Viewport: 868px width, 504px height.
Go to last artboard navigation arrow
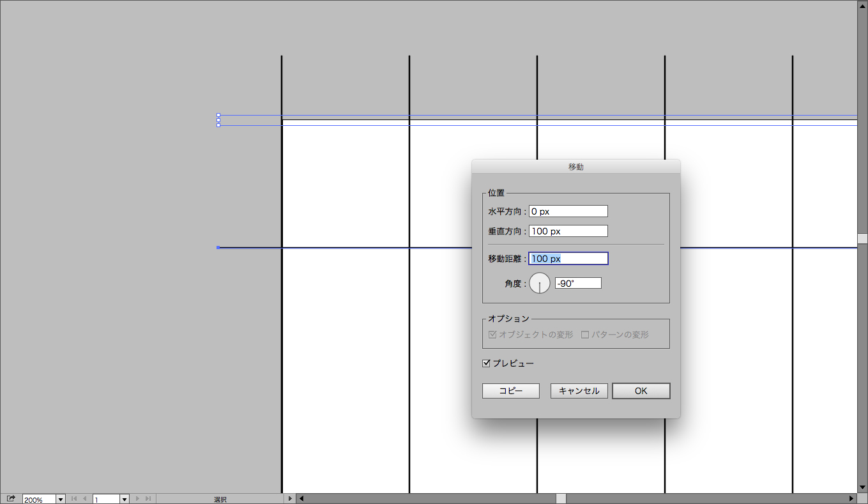pyautogui.click(x=148, y=499)
